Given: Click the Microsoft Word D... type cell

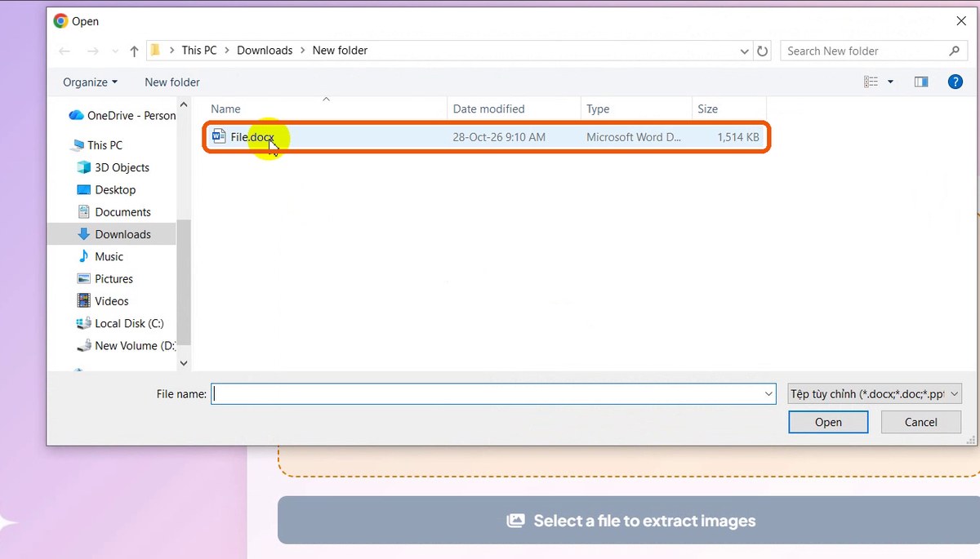Looking at the screenshot, I should [x=634, y=137].
